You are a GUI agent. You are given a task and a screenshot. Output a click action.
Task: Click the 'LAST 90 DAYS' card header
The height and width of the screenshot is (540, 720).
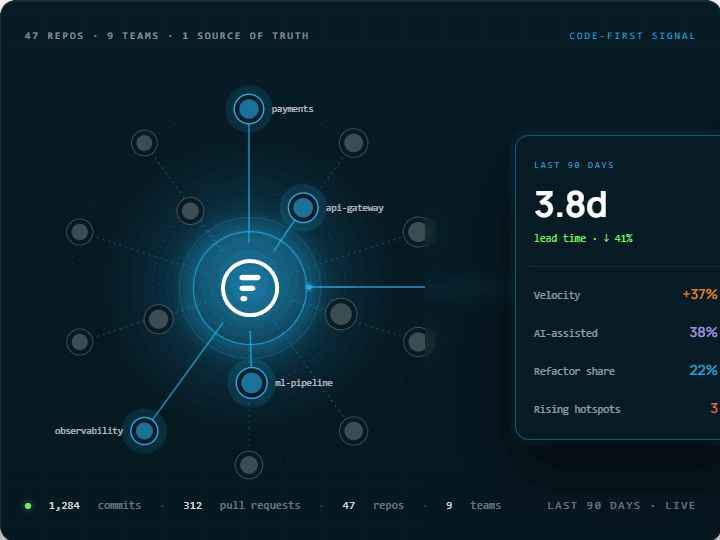click(574, 165)
